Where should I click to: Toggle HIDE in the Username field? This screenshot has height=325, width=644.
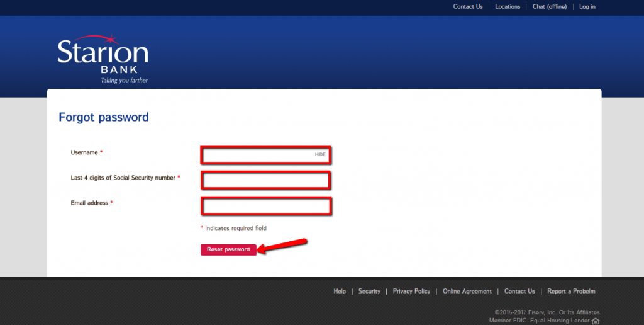coord(320,155)
